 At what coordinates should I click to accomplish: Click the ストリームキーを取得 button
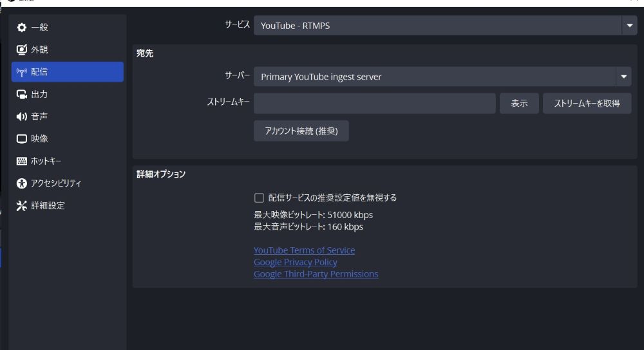coord(587,104)
